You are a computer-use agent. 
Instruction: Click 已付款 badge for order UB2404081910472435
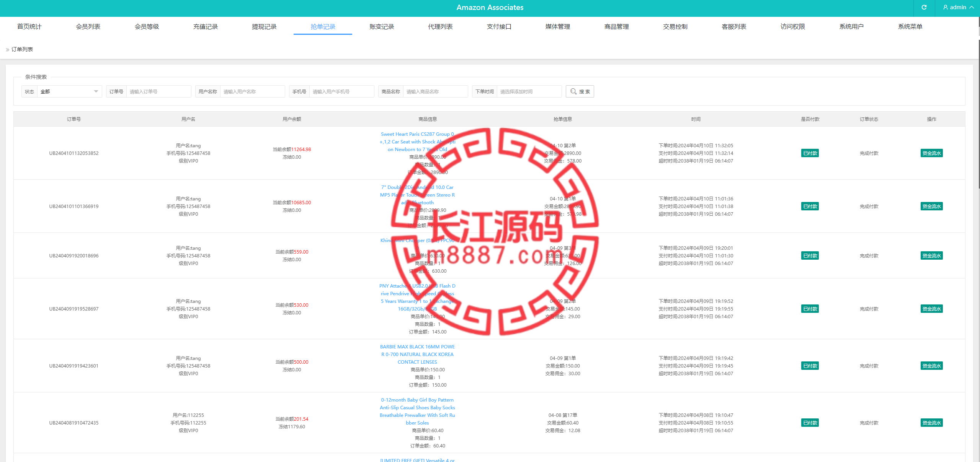pos(810,423)
